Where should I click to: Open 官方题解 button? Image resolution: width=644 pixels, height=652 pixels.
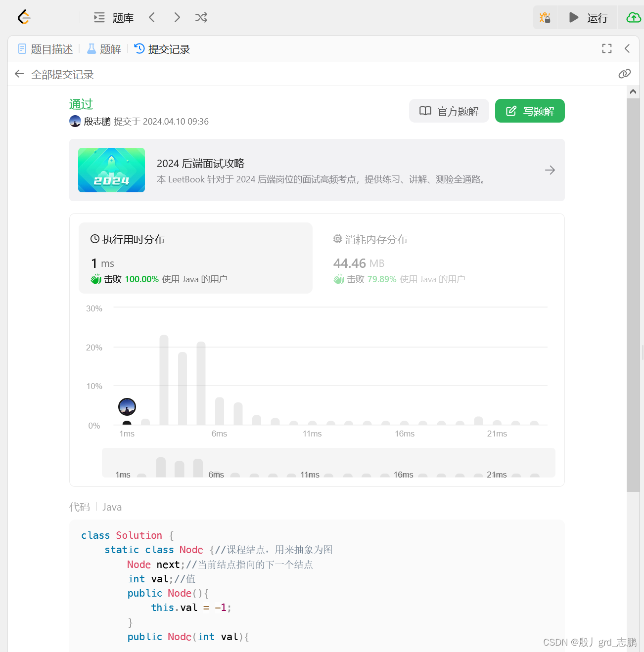pos(449,111)
